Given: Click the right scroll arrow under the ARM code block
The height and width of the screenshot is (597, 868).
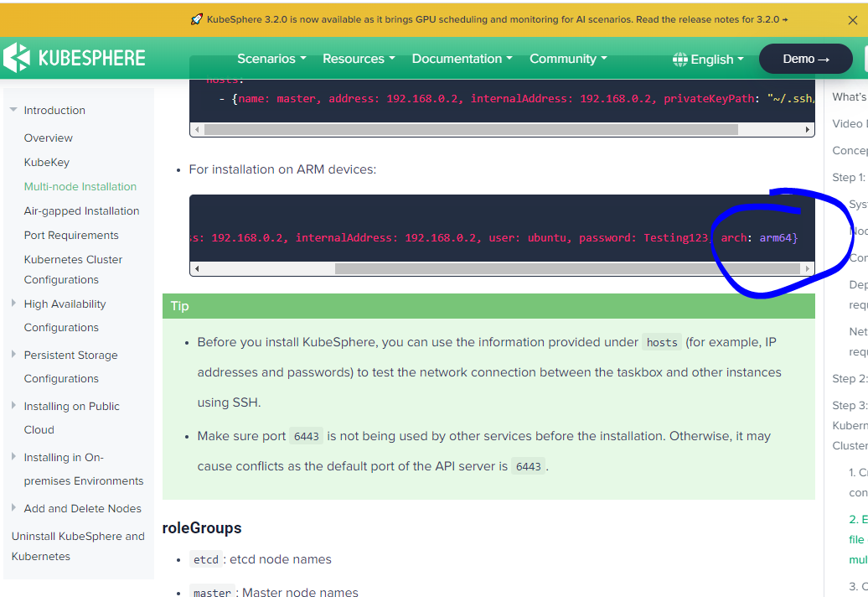Looking at the screenshot, I should (x=807, y=268).
